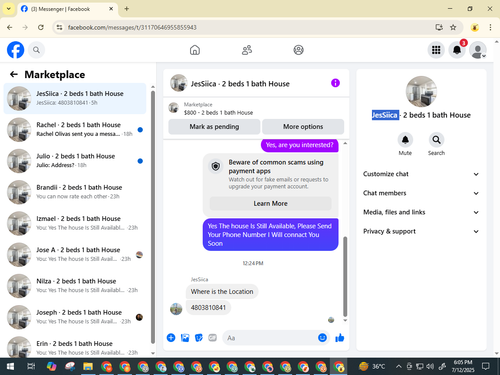This screenshot has width=500, height=375.
Task: Click the install app icon in address bar
Action: click(x=439, y=27)
